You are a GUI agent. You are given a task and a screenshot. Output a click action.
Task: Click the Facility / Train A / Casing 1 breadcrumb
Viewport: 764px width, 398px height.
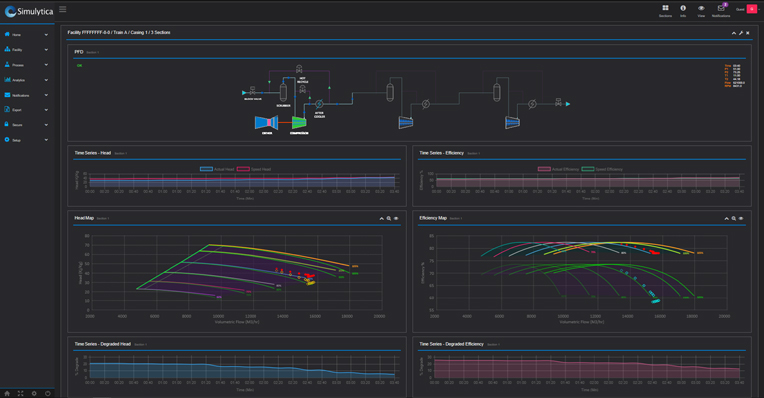tap(119, 33)
